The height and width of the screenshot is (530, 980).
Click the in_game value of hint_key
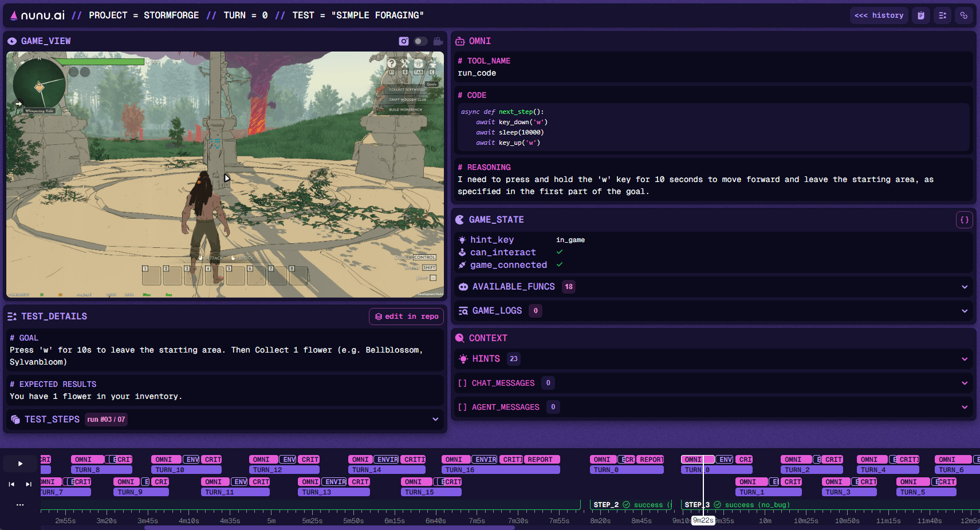570,240
